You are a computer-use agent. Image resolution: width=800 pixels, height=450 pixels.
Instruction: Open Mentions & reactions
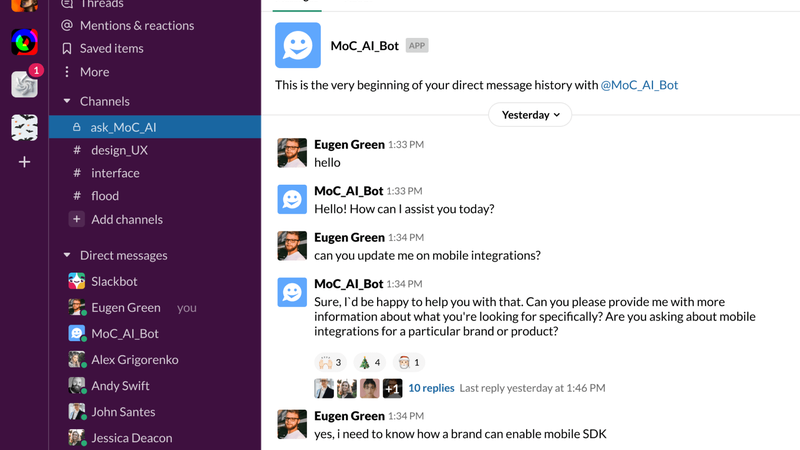[137, 25]
